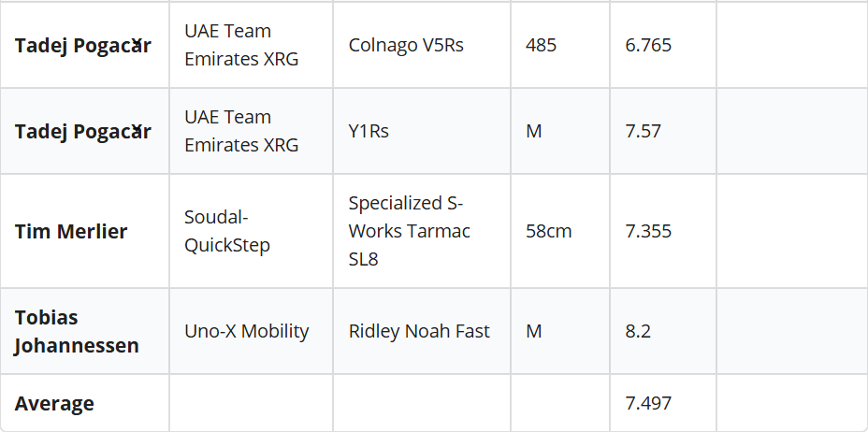Click the 7.497 average weight value
868x432 pixels.
[x=648, y=403]
